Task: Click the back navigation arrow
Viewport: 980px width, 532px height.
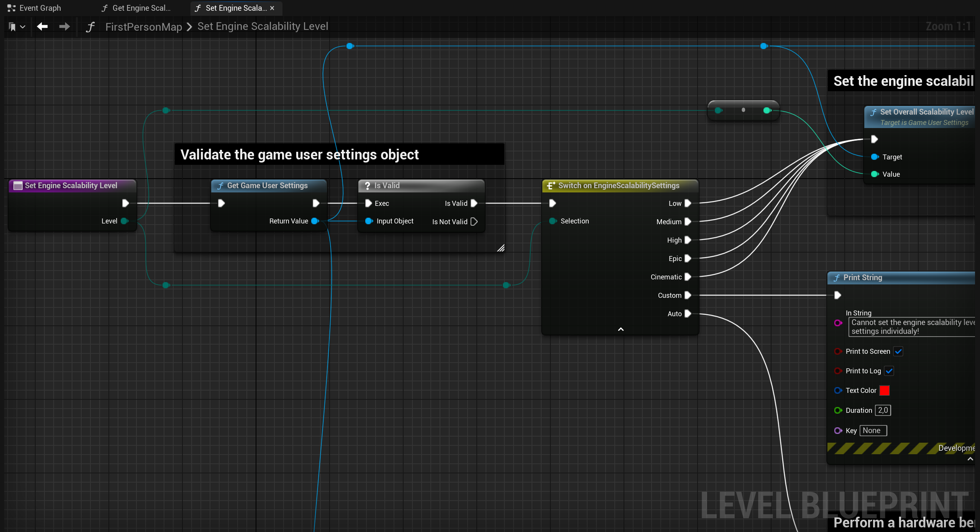Action: (42, 26)
